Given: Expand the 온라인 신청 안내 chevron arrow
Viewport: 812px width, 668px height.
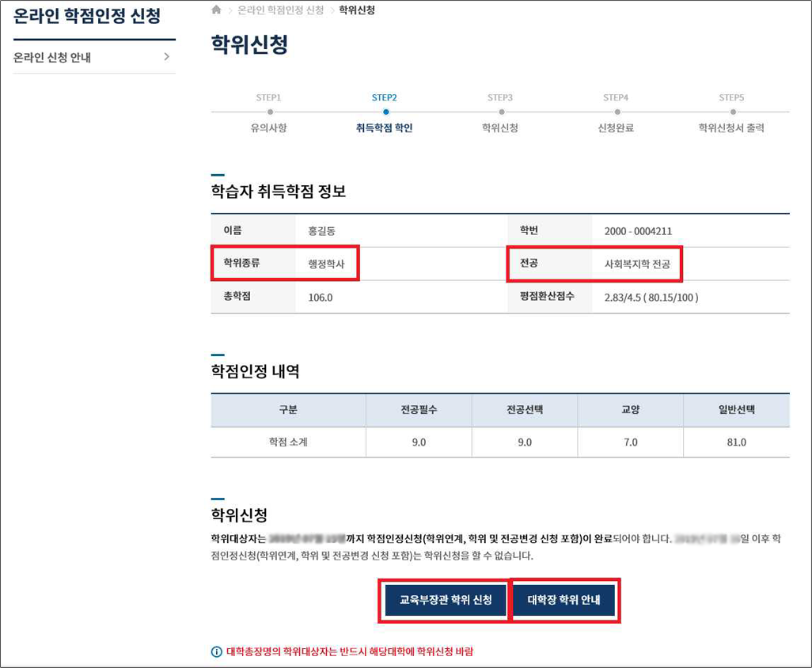Looking at the screenshot, I should (166, 57).
